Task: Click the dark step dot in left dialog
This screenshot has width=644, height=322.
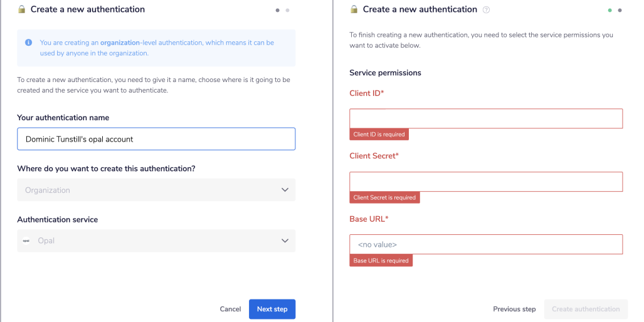Action: 277,10
